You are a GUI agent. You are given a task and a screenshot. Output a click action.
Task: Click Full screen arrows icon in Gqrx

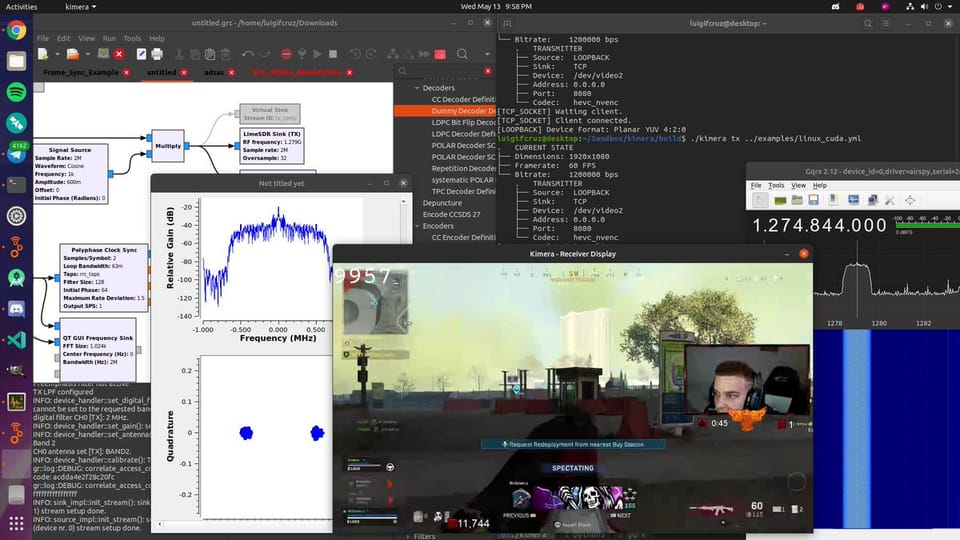(x=910, y=200)
